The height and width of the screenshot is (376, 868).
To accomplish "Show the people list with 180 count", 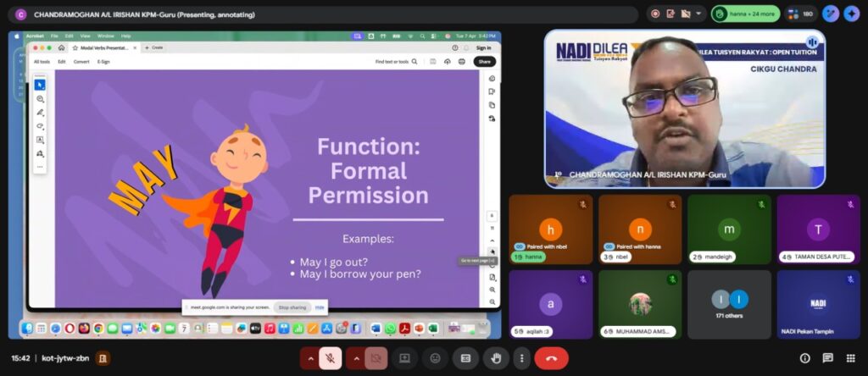I will click(802, 14).
